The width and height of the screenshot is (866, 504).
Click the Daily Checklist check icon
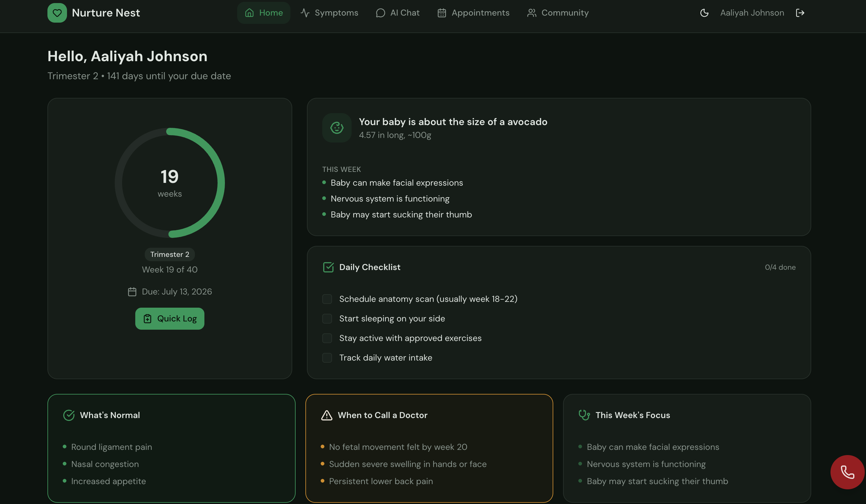[x=328, y=267]
